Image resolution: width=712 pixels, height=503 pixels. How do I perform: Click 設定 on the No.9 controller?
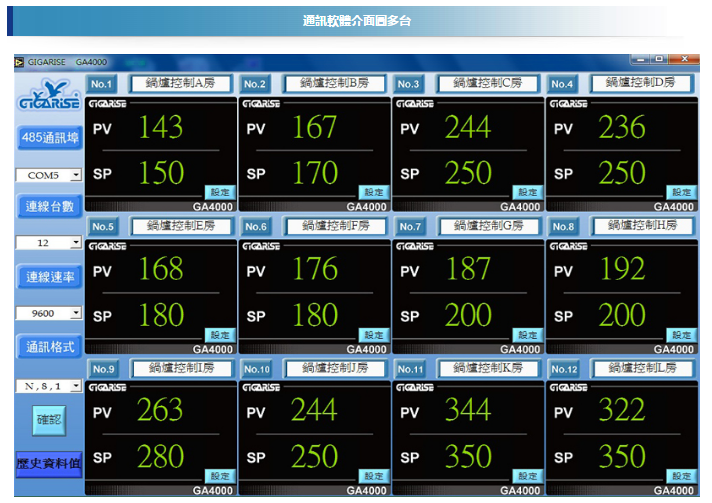pos(220,476)
